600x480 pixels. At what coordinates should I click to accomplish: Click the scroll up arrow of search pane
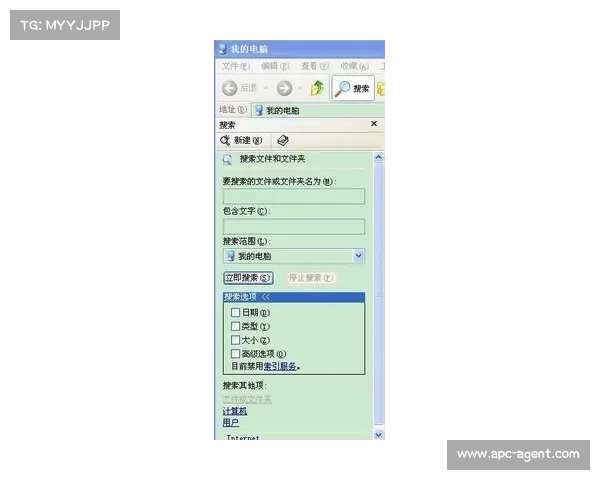(378, 157)
